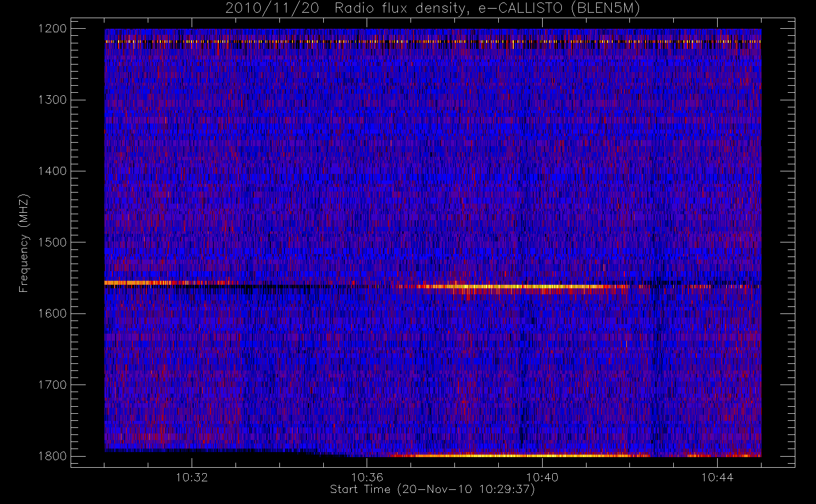Select the 1200 frequency tick label
The width and height of the screenshot is (816, 504).
tap(52, 29)
